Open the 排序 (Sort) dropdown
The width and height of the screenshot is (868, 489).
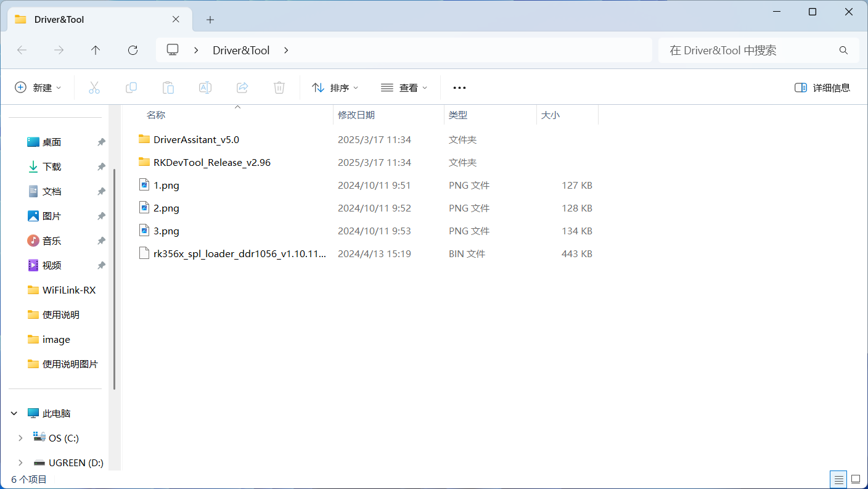335,88
